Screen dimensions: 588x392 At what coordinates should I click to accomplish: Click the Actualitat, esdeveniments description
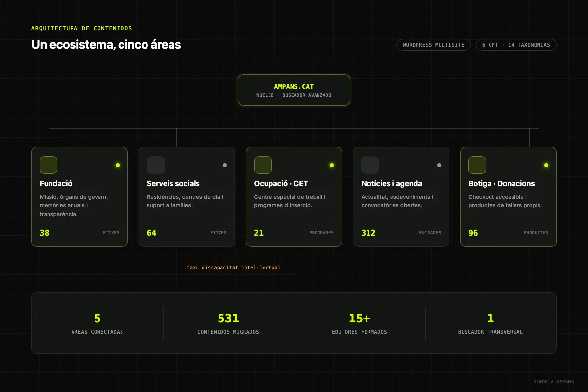pyautogui.click(x=397, y=201)
